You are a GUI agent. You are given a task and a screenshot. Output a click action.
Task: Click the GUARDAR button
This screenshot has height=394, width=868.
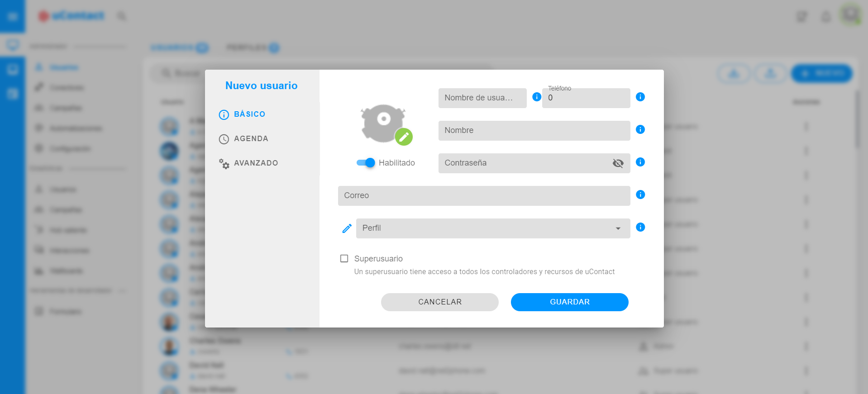click(x=570, y=302)
